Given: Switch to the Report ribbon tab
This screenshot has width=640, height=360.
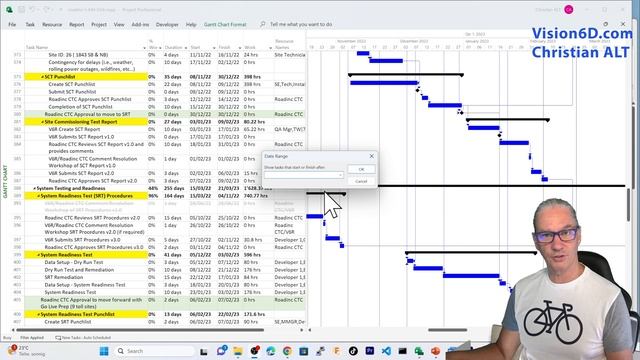Looking at the screenshot, I should 76,24.
